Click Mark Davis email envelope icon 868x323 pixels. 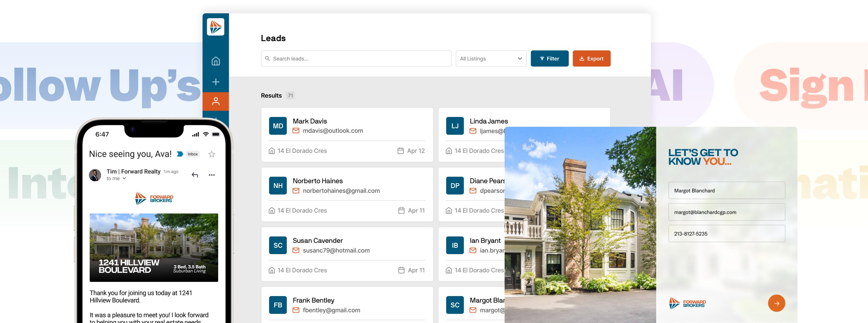[296, 131]
